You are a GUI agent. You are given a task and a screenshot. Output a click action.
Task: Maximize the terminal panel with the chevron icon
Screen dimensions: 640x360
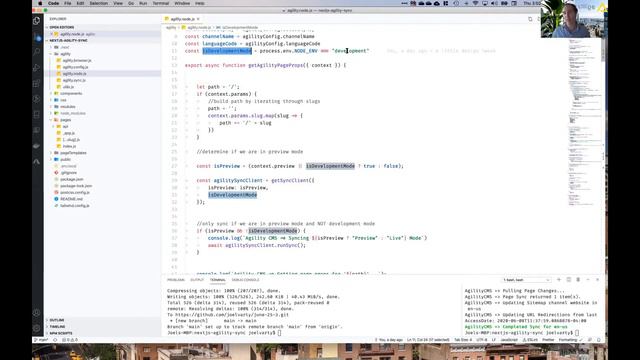click(x=588, y=280)
